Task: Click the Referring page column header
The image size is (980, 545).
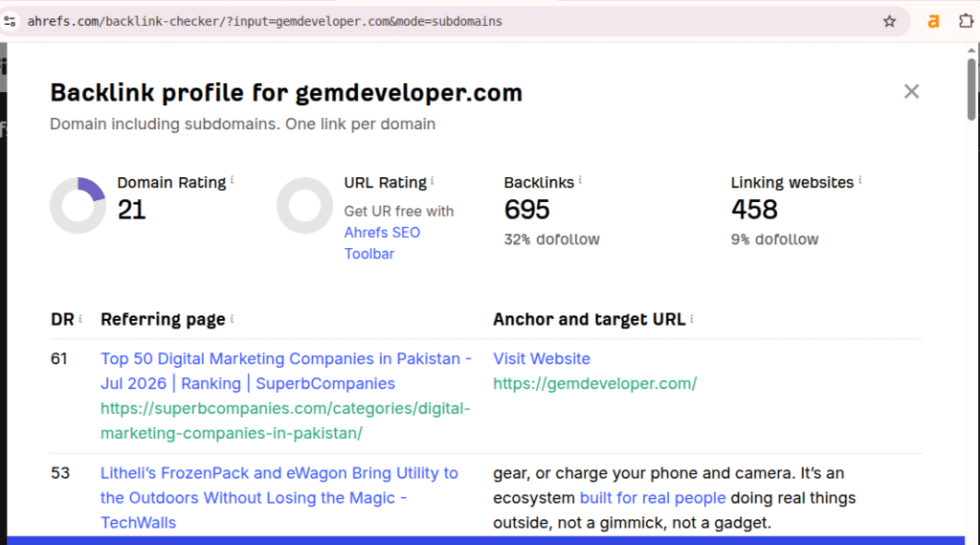Action: click(163, 319)
